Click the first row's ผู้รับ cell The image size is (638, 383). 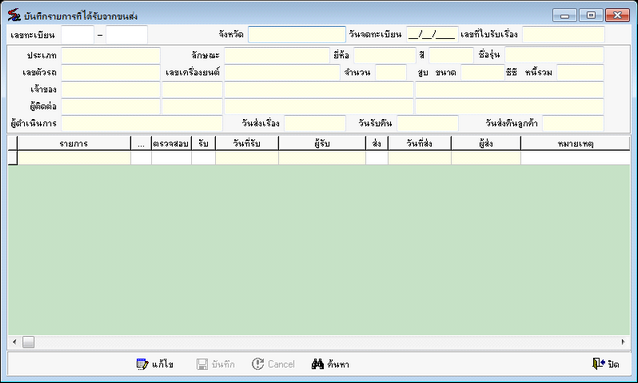322,158
